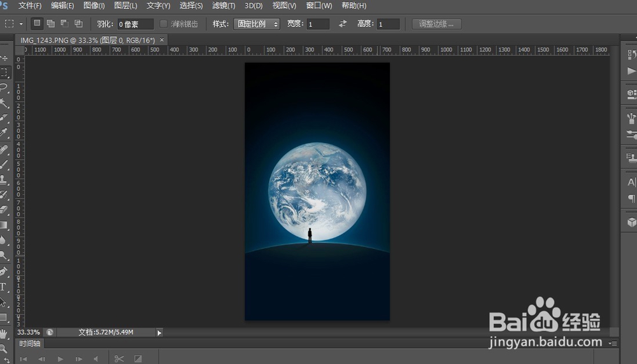The width and height of the screenshot is (637, 364).
Task: Open the Actions panel play icon
Action: pos(631,71)
